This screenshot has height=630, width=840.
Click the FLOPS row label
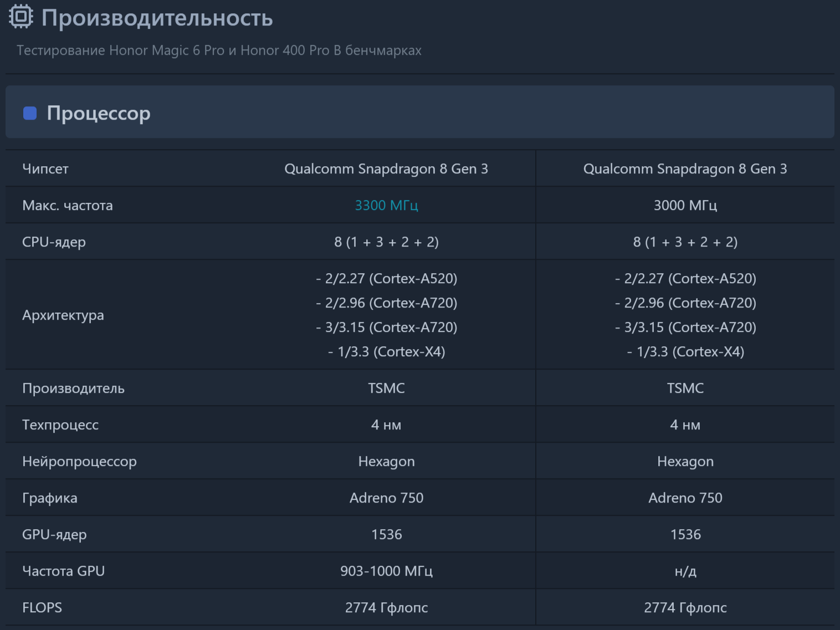42,608
